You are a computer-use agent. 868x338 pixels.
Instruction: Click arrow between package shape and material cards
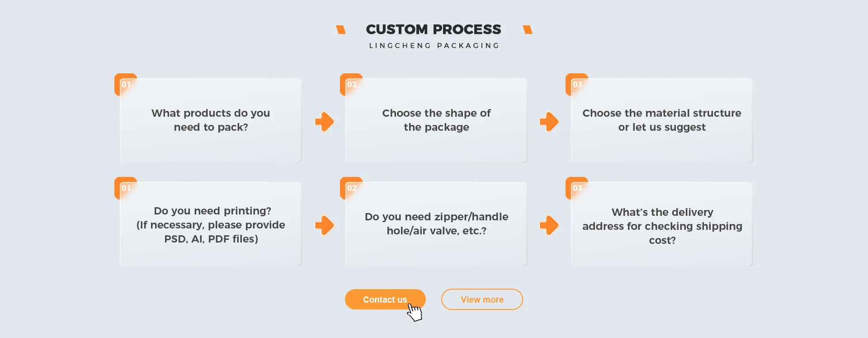coord(549,122)
